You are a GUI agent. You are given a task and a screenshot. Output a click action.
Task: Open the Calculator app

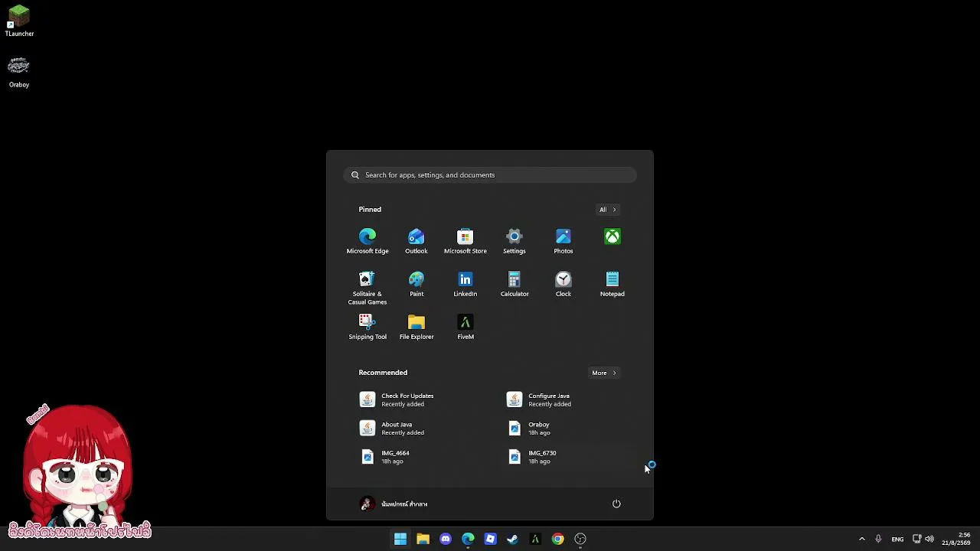pyautogui.click(x=514, y=283)
